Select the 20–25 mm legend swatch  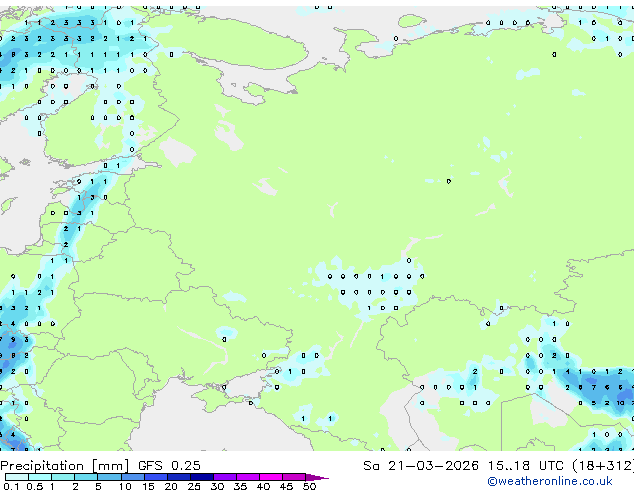click(178, 477)
